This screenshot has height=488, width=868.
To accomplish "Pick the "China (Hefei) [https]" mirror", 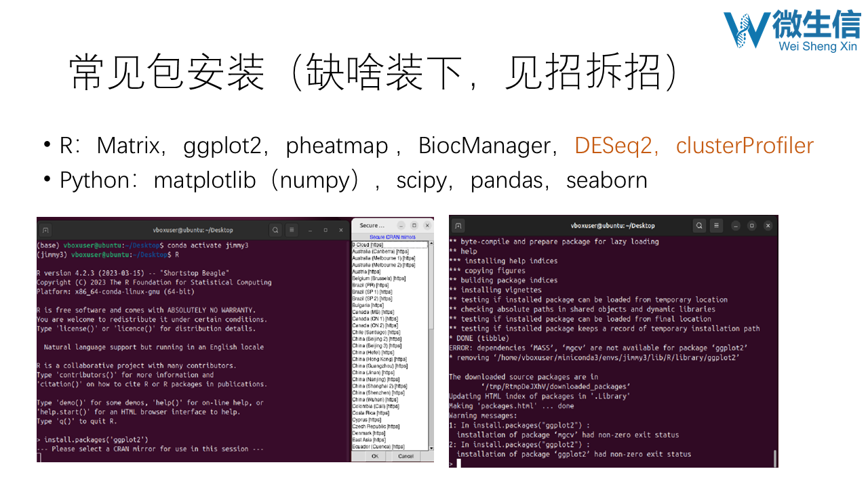I will [389, 353].
